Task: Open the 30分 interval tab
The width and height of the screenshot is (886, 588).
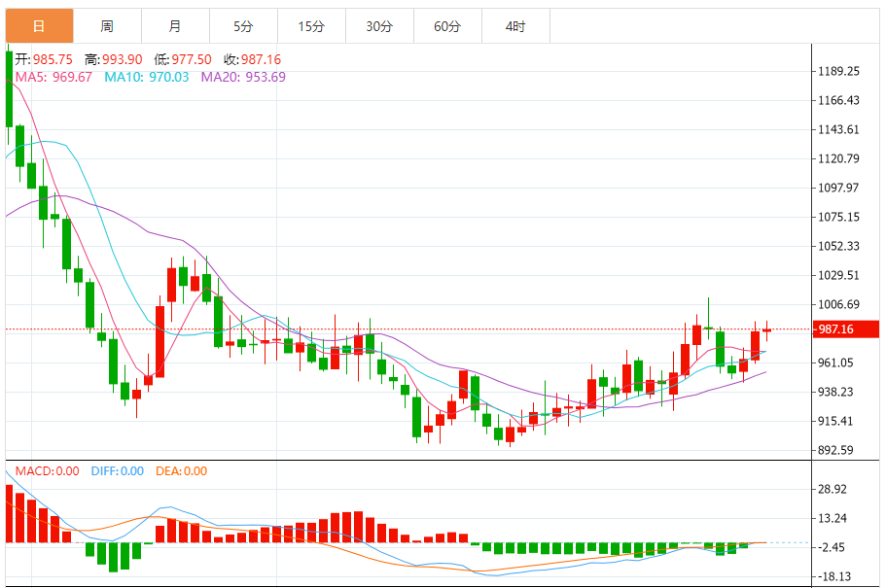Action: click(x=379, y=26)
